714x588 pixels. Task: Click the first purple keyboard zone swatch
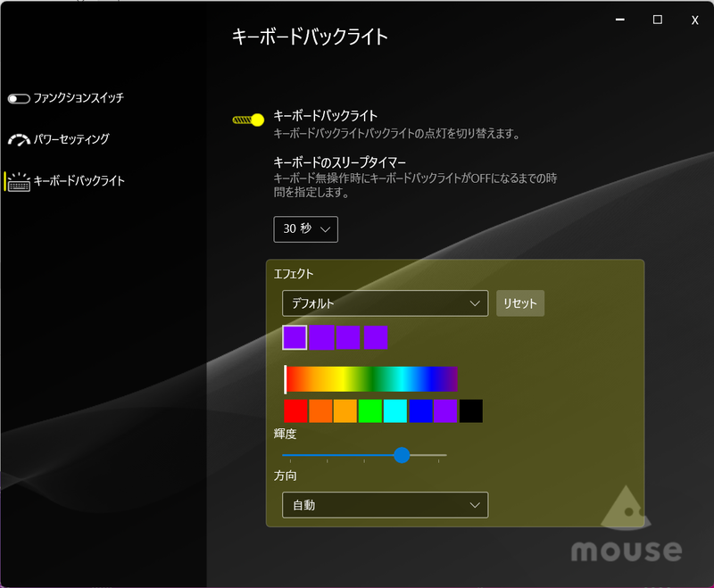(294, 337)
